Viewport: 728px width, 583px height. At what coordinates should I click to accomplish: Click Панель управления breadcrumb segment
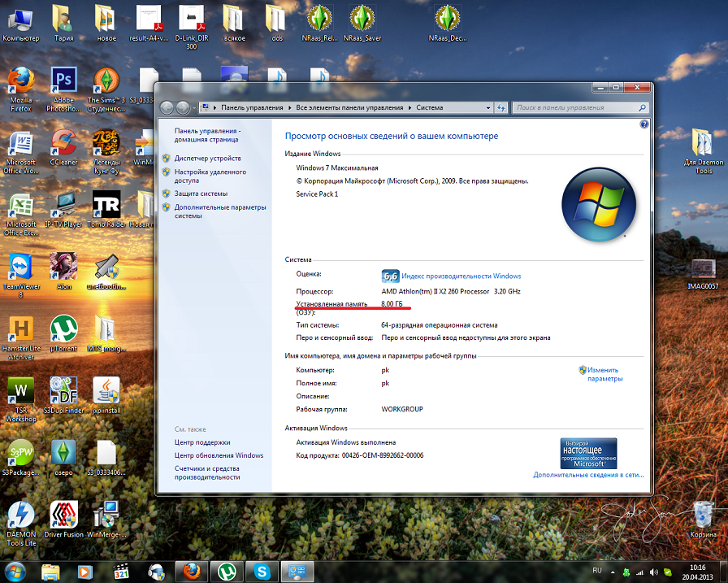click(x=252, y=108)
